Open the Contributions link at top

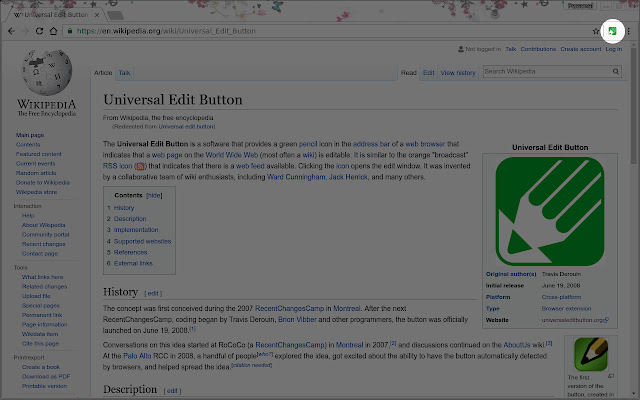point(538,49)
